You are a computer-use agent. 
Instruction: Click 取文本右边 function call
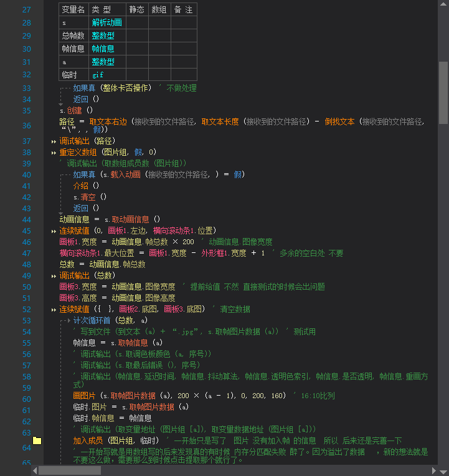[x=108, y=121]
